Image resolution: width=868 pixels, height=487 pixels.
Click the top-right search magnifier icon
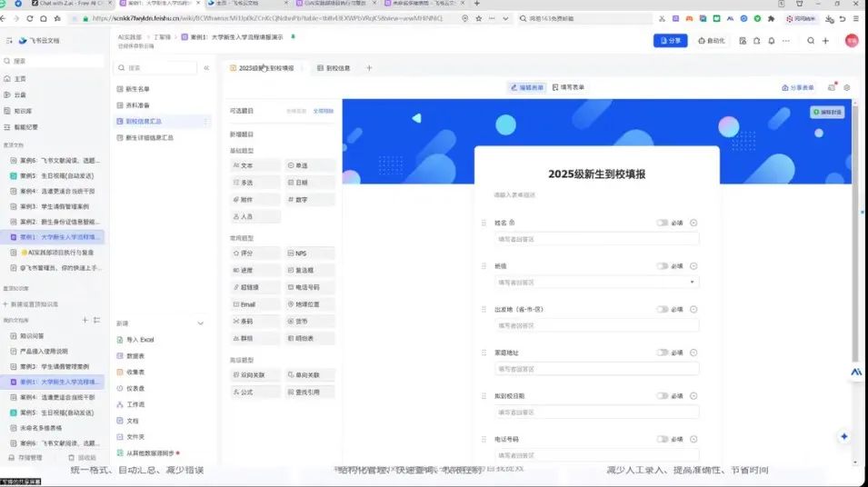(x=811, y=41)
